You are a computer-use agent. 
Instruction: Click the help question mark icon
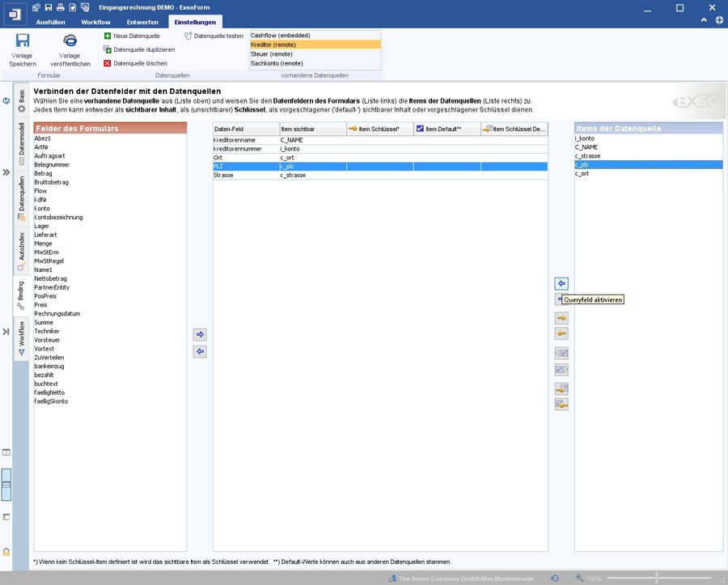click(719, 22)
